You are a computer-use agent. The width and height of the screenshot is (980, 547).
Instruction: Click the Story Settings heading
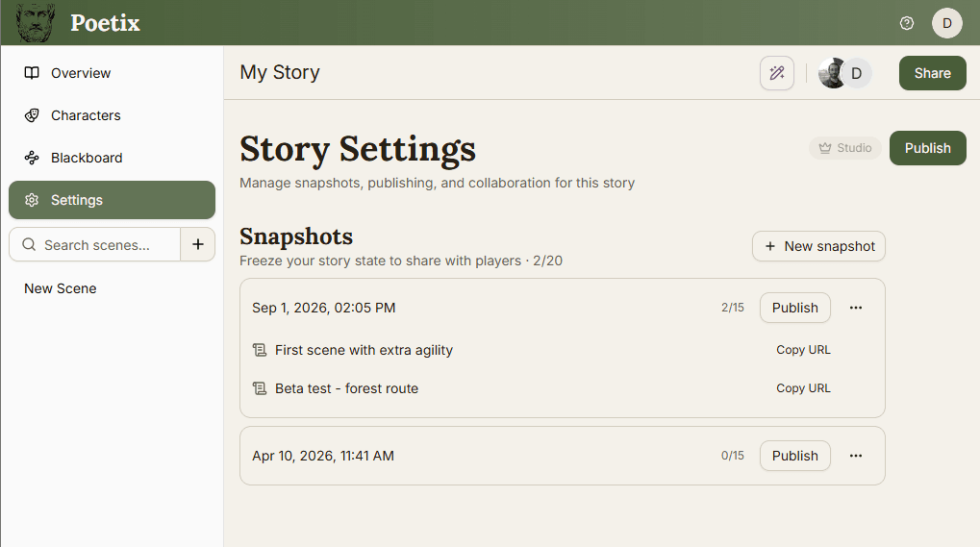[x=358, y=149]
